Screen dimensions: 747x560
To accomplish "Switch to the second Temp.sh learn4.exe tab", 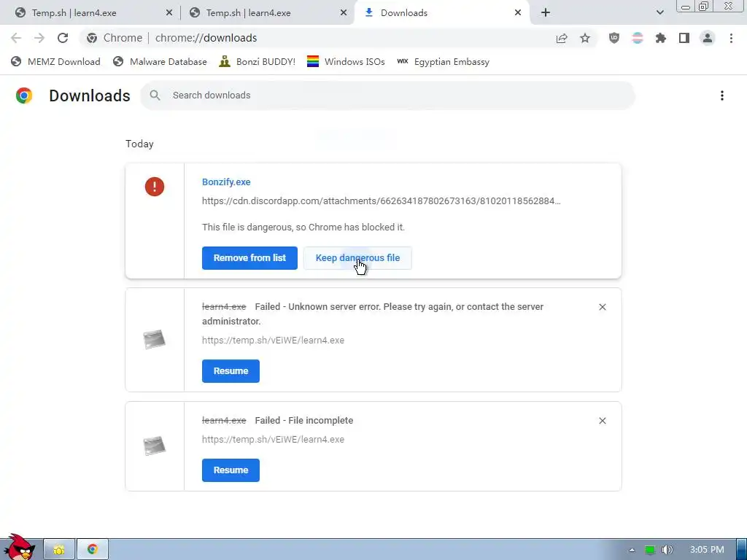I will click(x=268, y=13).
